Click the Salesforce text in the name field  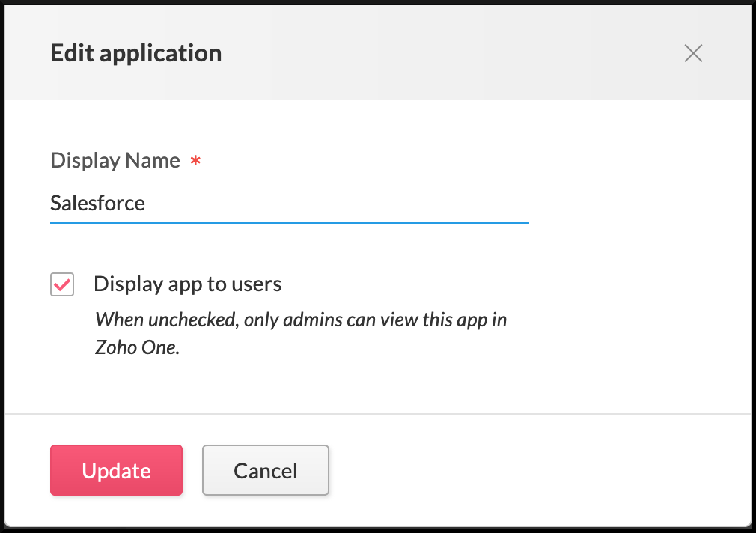click(97, 203)
